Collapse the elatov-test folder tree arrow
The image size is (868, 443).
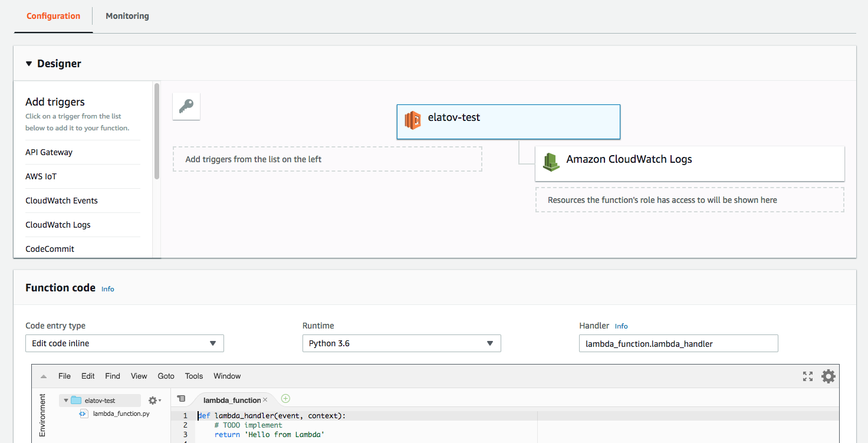65,401
